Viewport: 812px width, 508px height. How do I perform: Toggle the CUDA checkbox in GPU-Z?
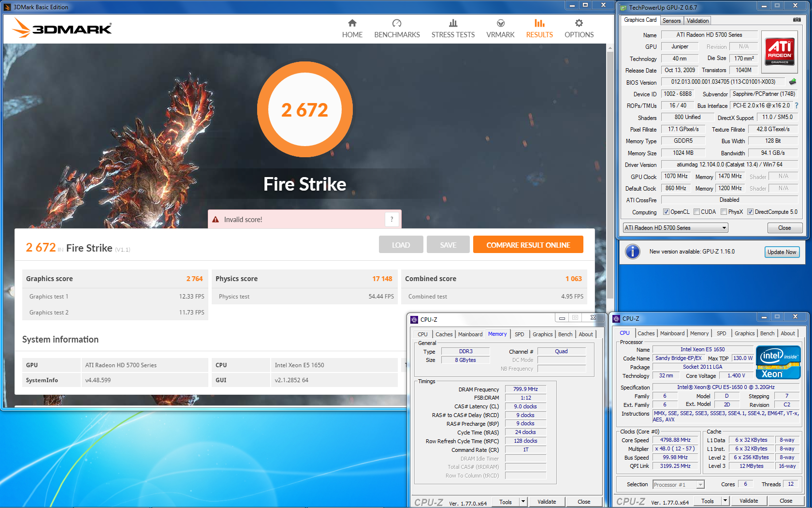coord(696,212)
